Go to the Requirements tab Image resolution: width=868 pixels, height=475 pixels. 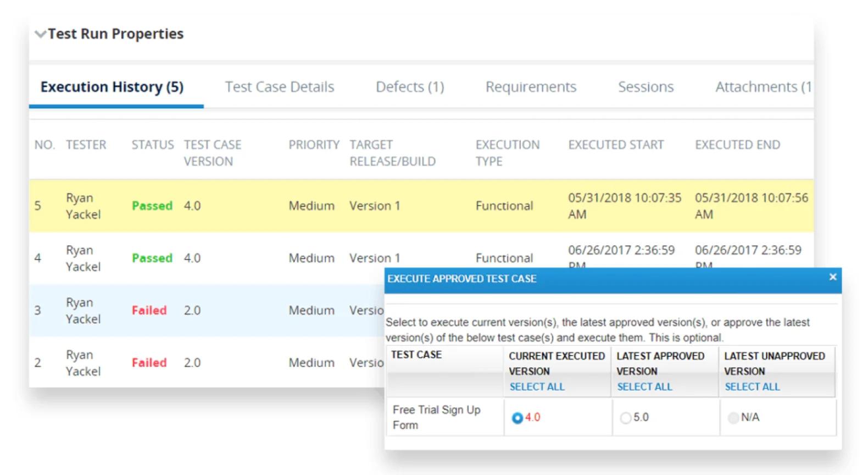click(x=530, y=87)
